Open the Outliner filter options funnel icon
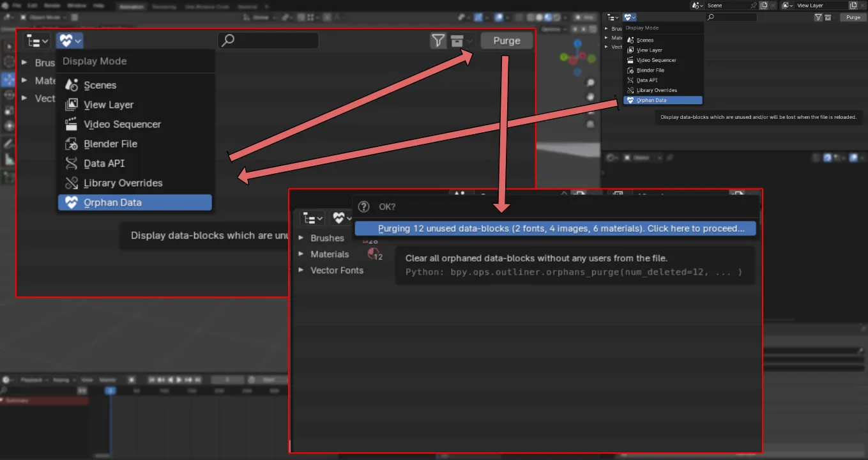This screenshot has width=868, height=460. pyautogui.click(x=439, y=40)
